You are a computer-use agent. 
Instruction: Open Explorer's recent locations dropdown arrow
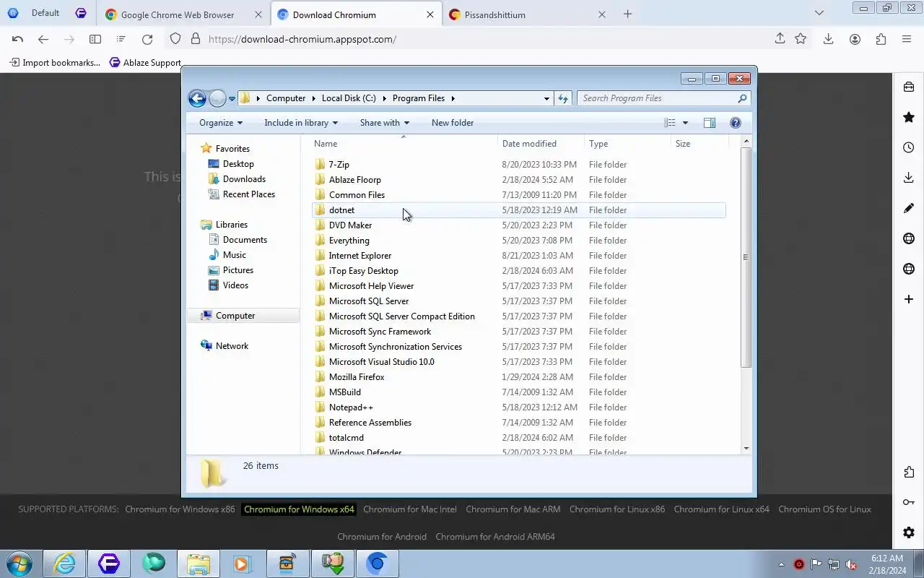[x=232, y=98]
